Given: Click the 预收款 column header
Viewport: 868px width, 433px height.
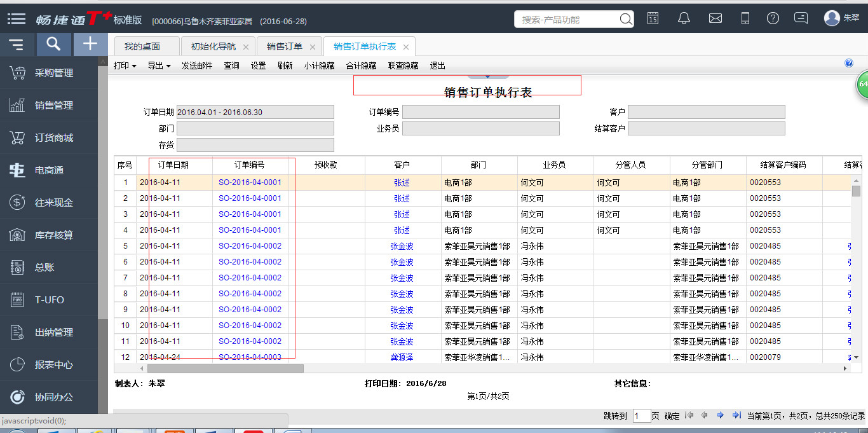Looking at the screenshot, I should 325,165.
